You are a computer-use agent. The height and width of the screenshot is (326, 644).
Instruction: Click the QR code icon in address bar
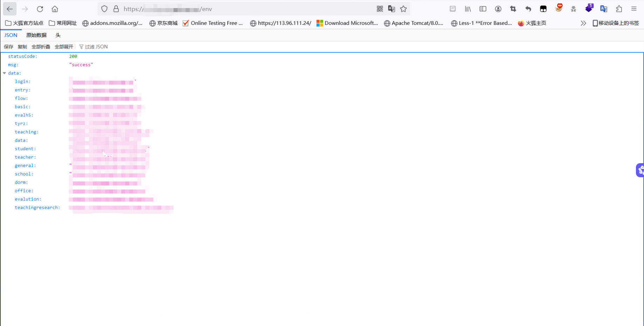coord(380,9)
